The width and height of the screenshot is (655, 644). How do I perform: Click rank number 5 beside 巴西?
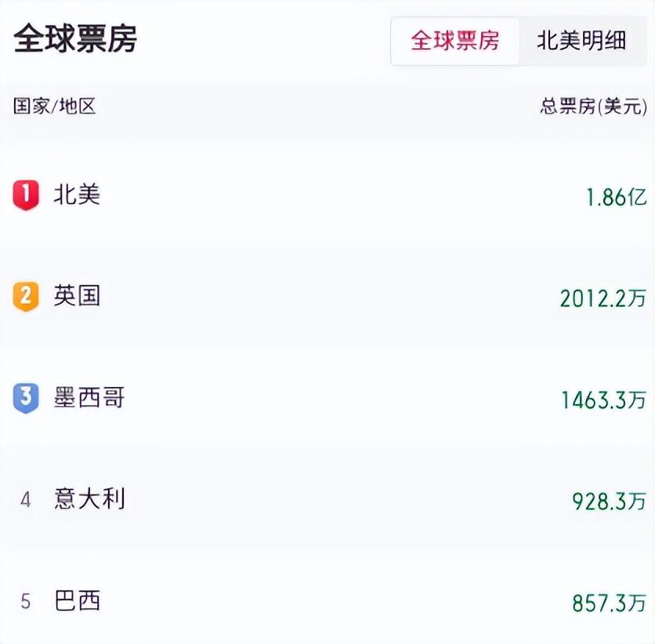pyautogui.click(x=26, y=602)
